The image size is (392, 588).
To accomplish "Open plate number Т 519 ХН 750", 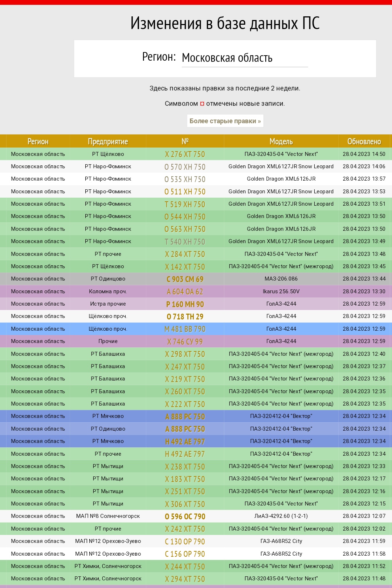I will click(x=185, y=204).
